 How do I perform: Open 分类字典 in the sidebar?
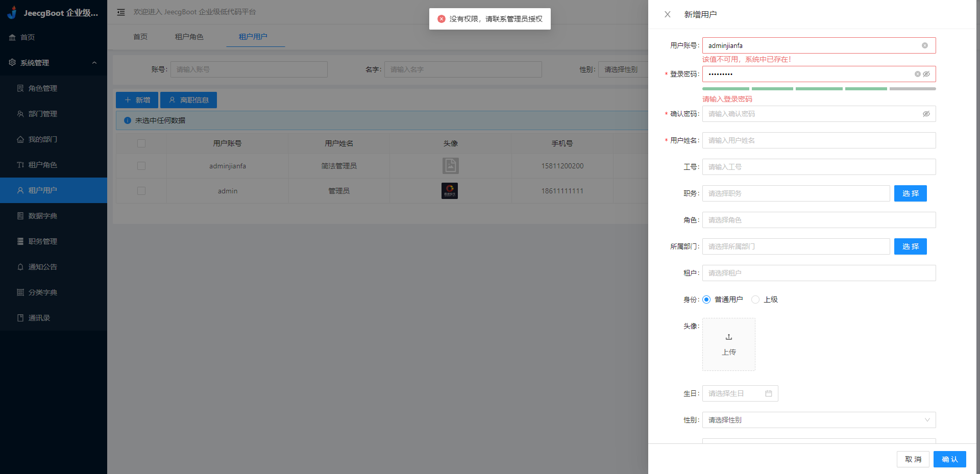[x=54, y=292]
